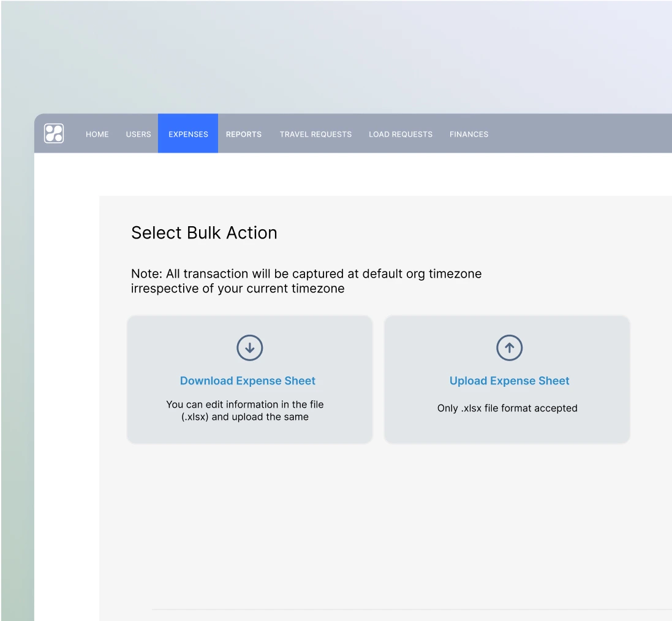Navigate to LOAD REQUESTS
The width and height of the screenshot is (672, 621).
click(x=401, y=134)
